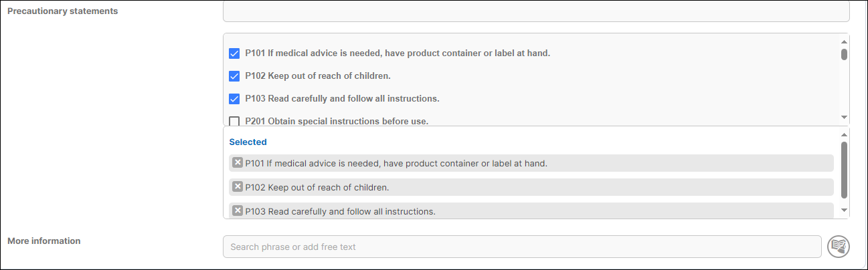Click P201 Obtain special instructions label
Screen dimensions: 868x270
click(336, 121)
